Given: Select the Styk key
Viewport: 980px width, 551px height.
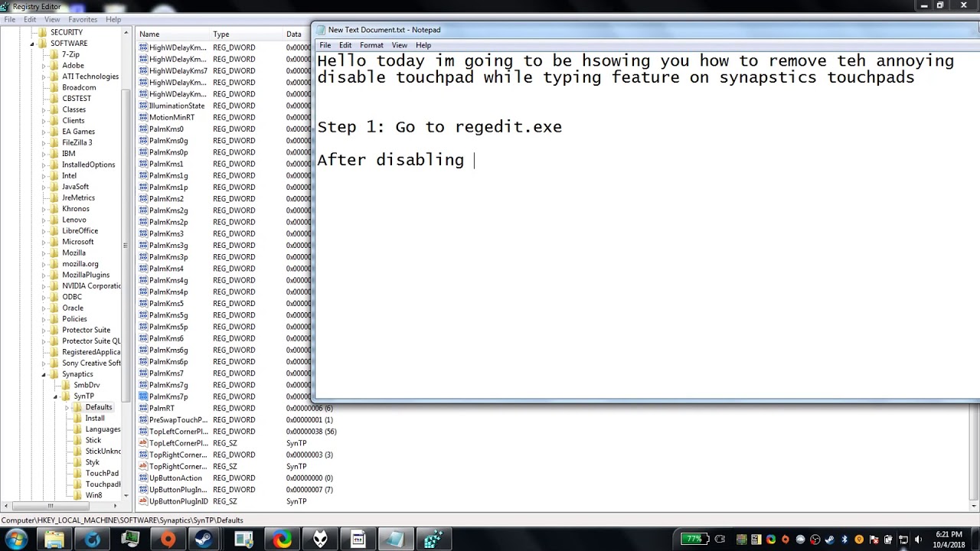Looking at the screenshot, I should click(x=93, y=462).
